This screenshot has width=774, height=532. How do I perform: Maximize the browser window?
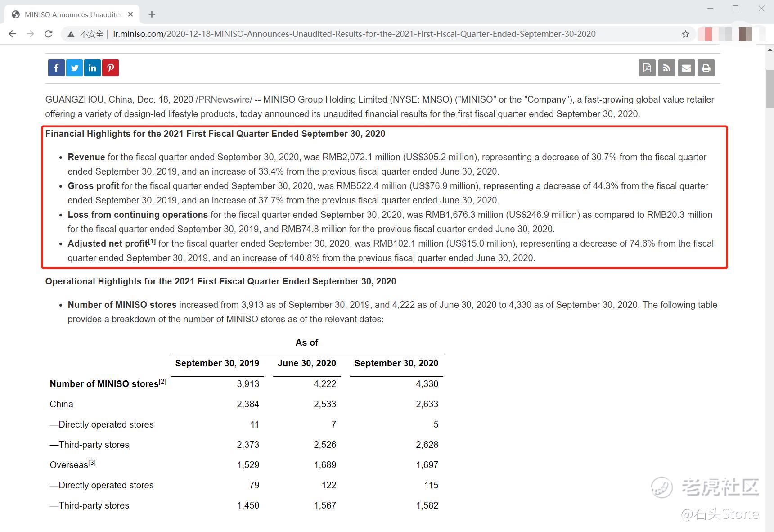click(736, 9)
